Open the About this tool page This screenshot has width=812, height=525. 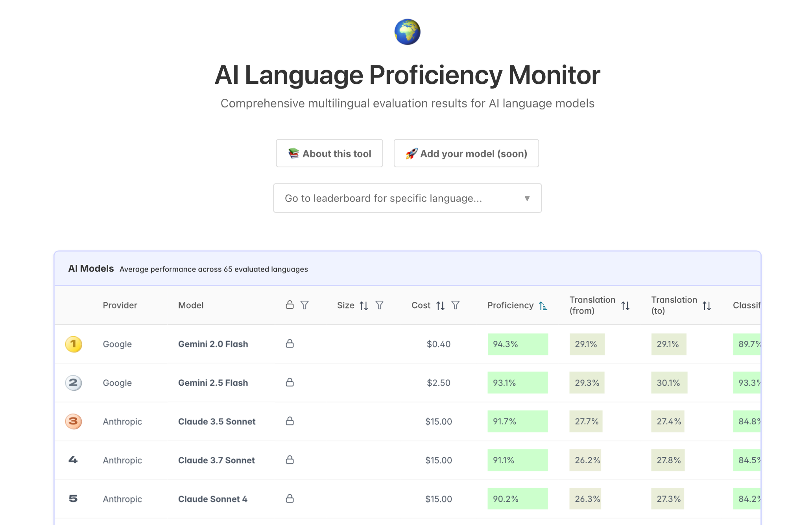329,153
